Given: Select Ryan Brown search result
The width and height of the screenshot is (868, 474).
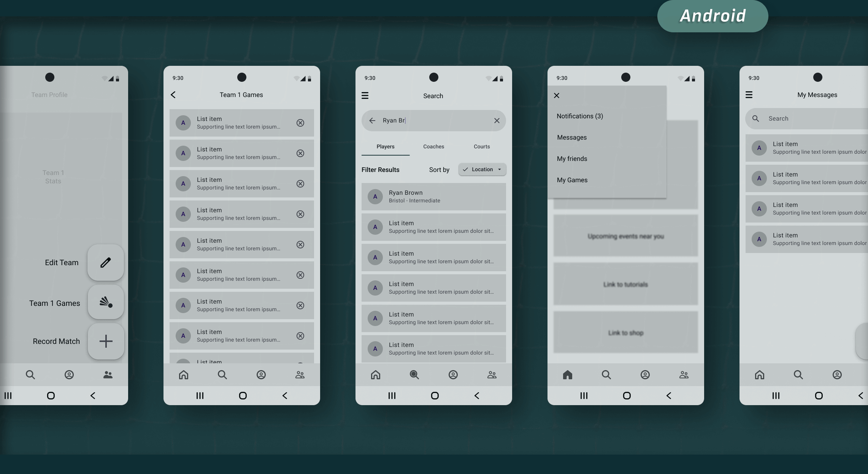Looking at the screenshot, I should pyautogui.click(x=433, y=197).
